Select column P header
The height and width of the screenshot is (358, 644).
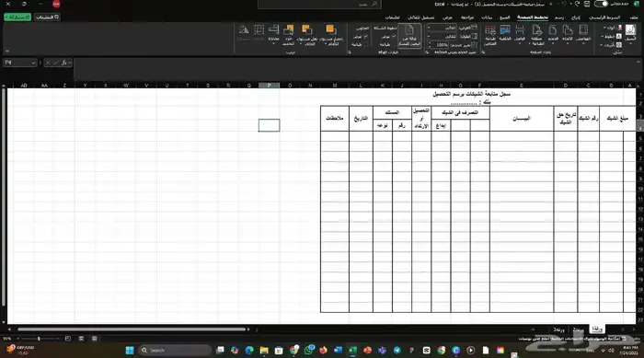(x=269, y=85)
